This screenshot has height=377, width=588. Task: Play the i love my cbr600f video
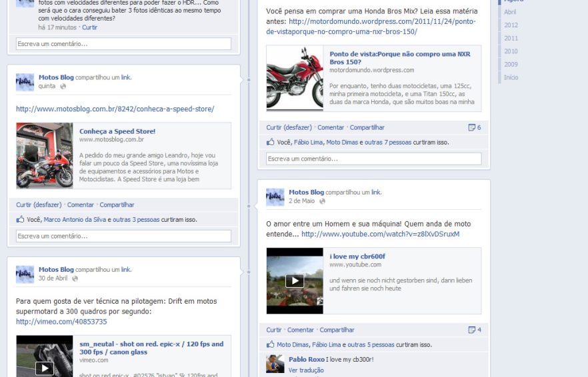tap(295, 280)
